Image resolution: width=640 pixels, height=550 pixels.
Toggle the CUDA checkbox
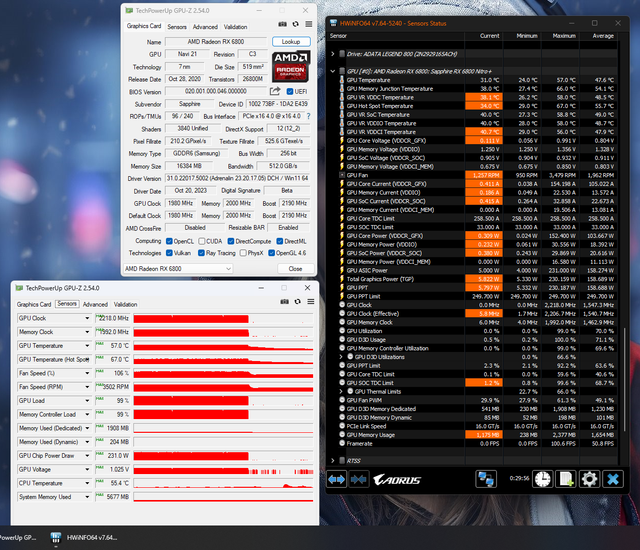pos(202,241)
